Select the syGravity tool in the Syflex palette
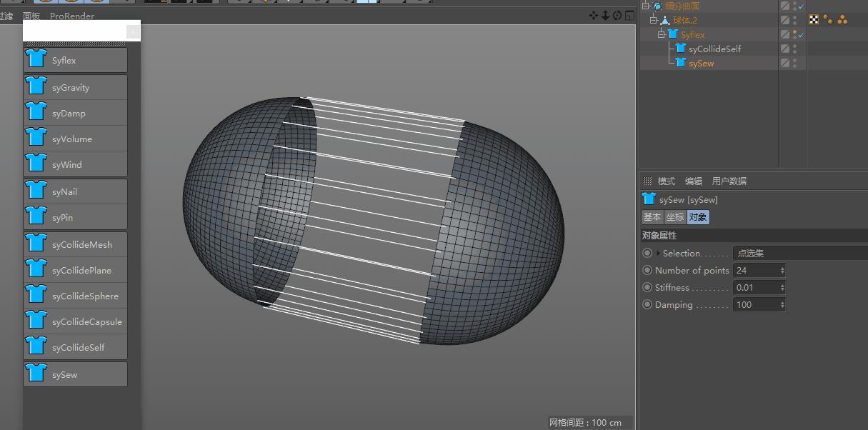Viewport: 868px width, 430px height. pyautogui.click(x=75, y=86)
